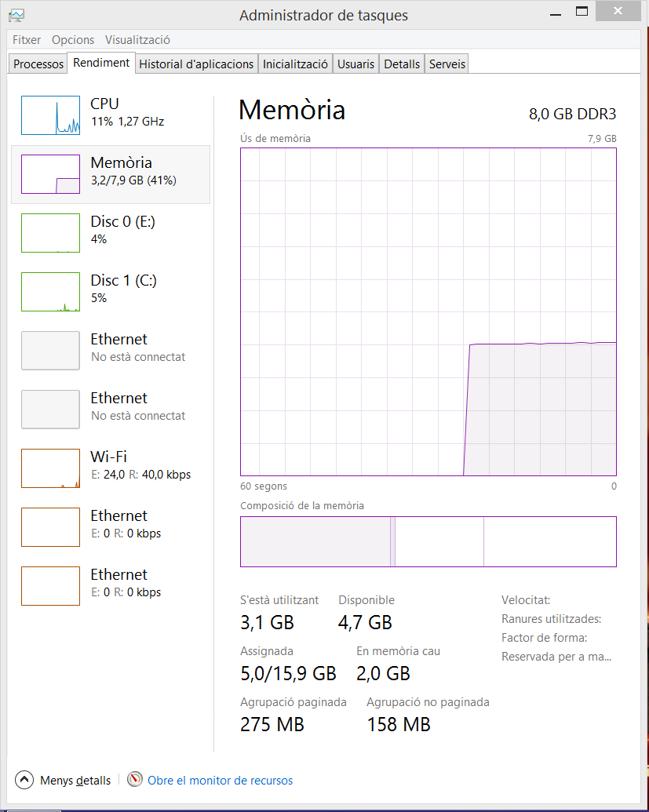649x812 pixels.
Task: Click Obre el monitor de recursos link
Action: (220, 781)
